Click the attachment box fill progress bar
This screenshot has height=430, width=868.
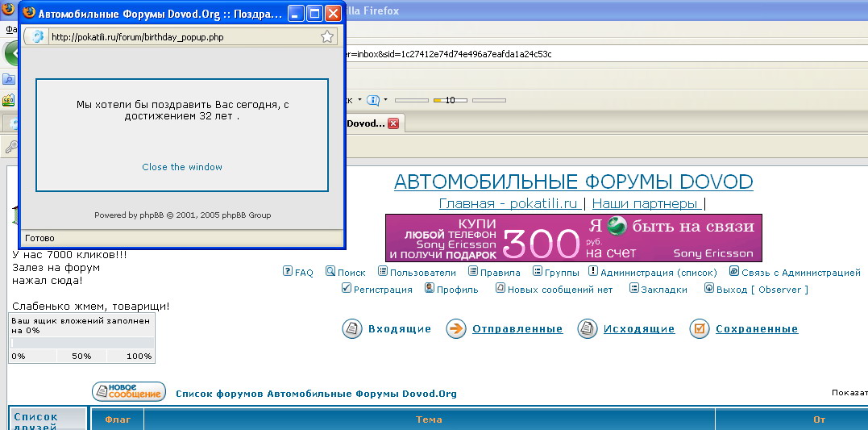(81, 343)
